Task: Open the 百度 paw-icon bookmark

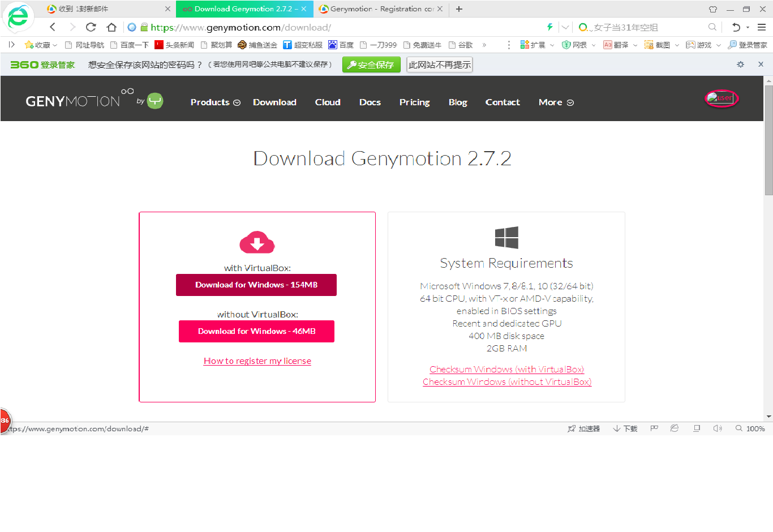Action: 341,45
